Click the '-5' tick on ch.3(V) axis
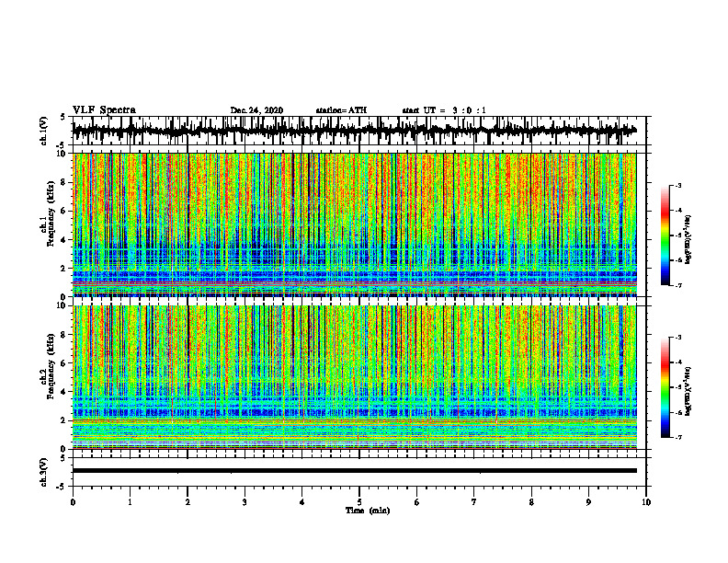Viewport: 728px width, 563px height. 62,487
